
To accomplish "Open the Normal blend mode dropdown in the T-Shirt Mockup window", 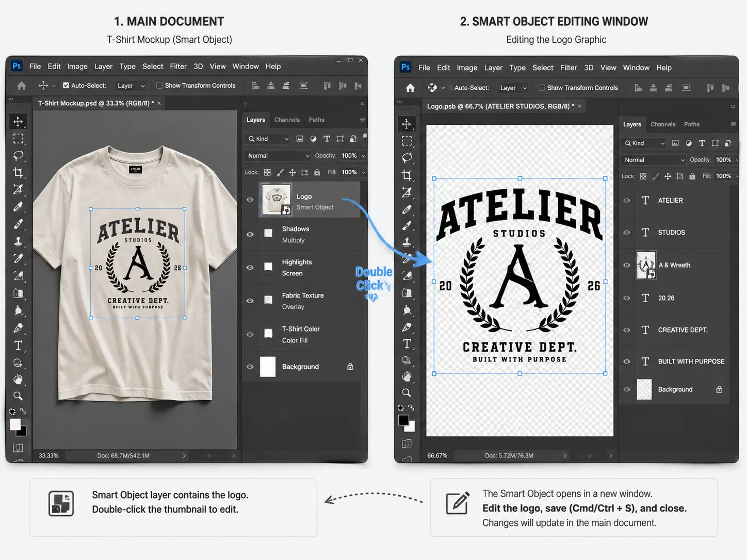I will pos(278,156).
